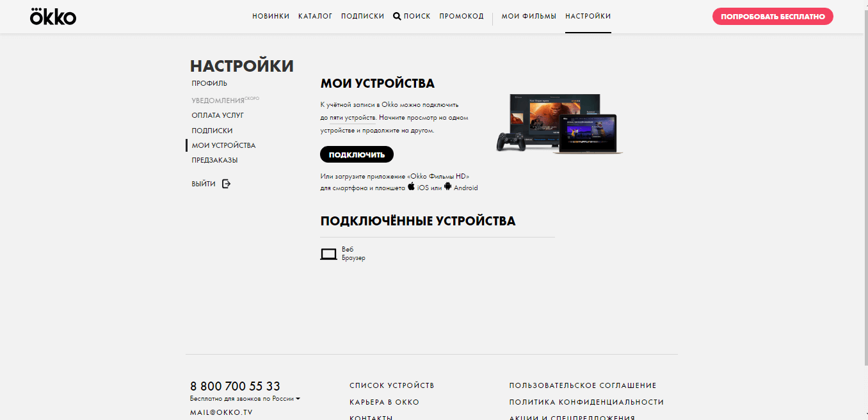868x420 pixels.
Task: Click the Okko logo
Action: tap(52, 17)
